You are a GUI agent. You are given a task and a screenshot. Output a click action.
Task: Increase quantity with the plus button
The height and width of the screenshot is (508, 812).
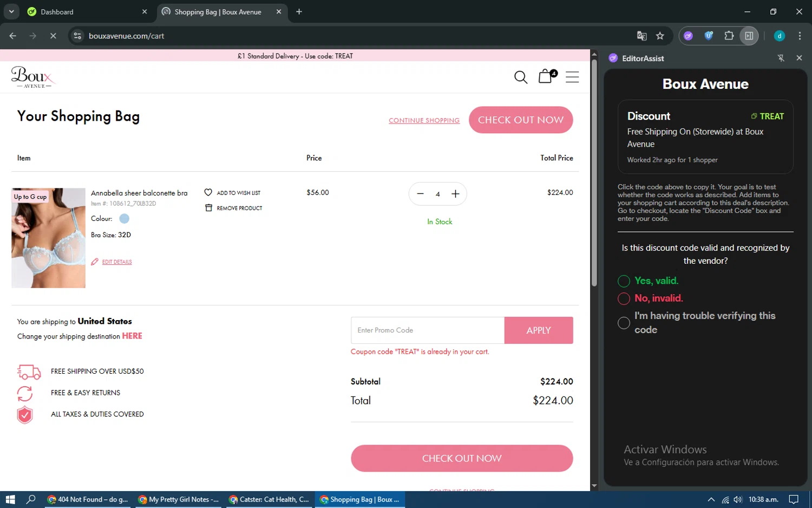pyautogui.click(x=455, y=194)
